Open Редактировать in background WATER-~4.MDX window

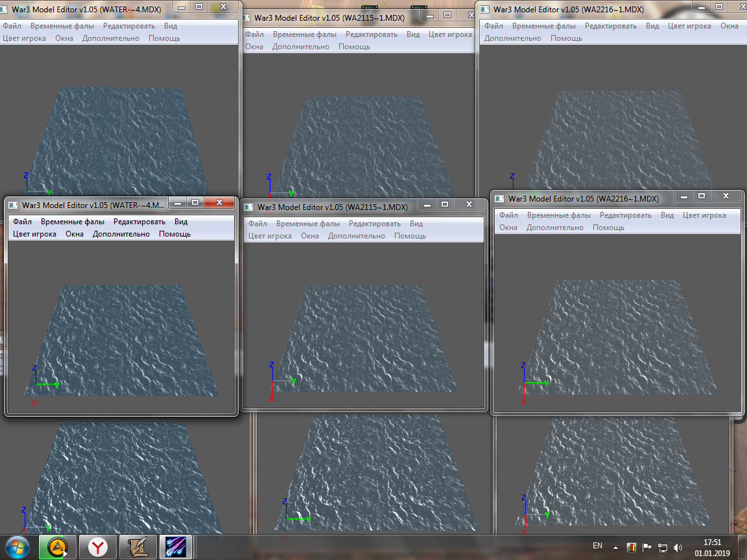[x=128, y=26]
